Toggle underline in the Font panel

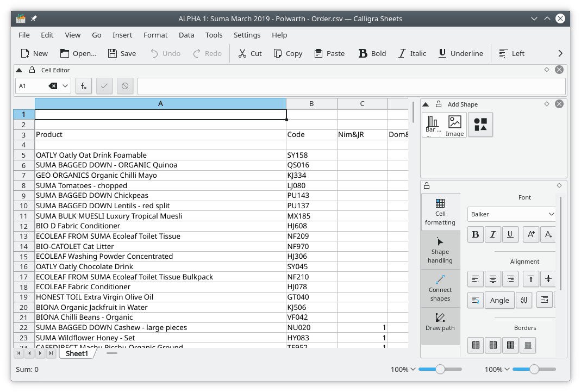pyautogui.click(x=510, y=234)
